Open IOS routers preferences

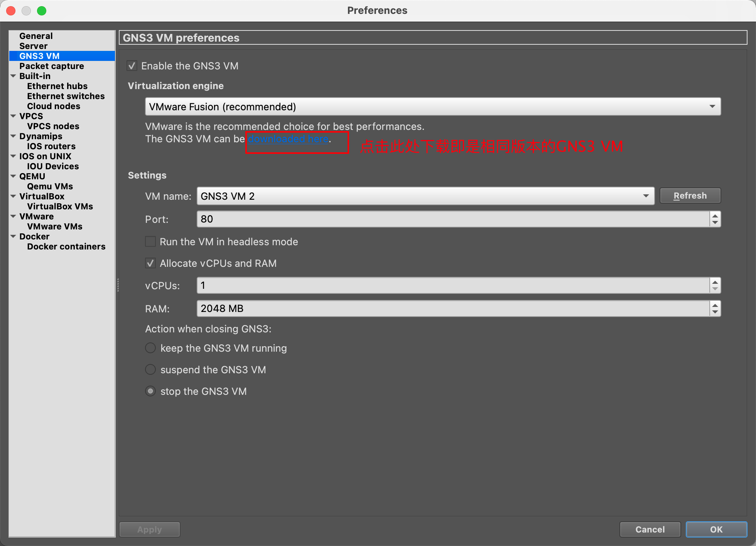(x=51, y=146)
